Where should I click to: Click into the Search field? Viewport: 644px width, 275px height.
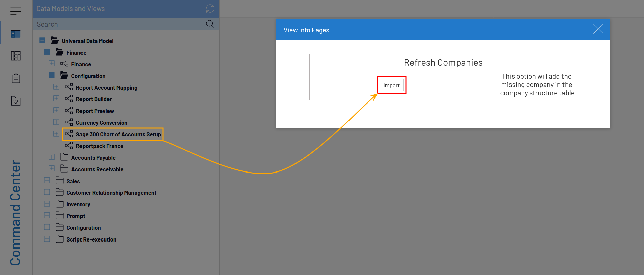pos(117,24)
